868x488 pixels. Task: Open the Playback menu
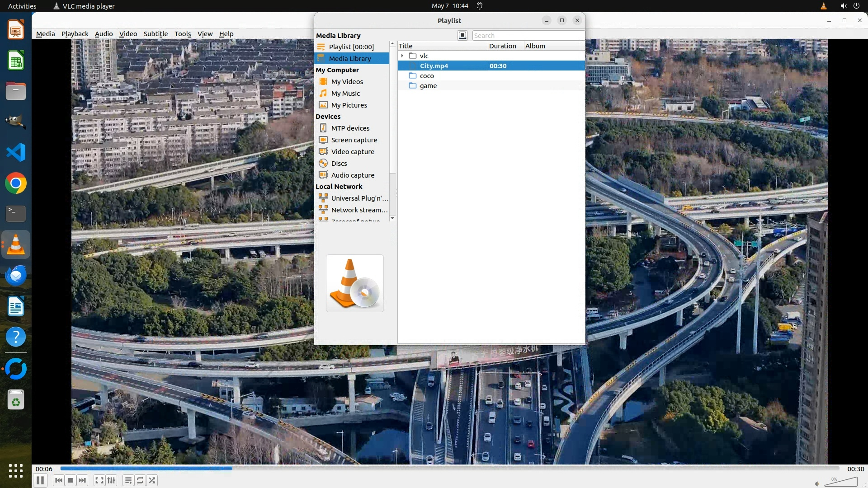(x=75, y=34)
